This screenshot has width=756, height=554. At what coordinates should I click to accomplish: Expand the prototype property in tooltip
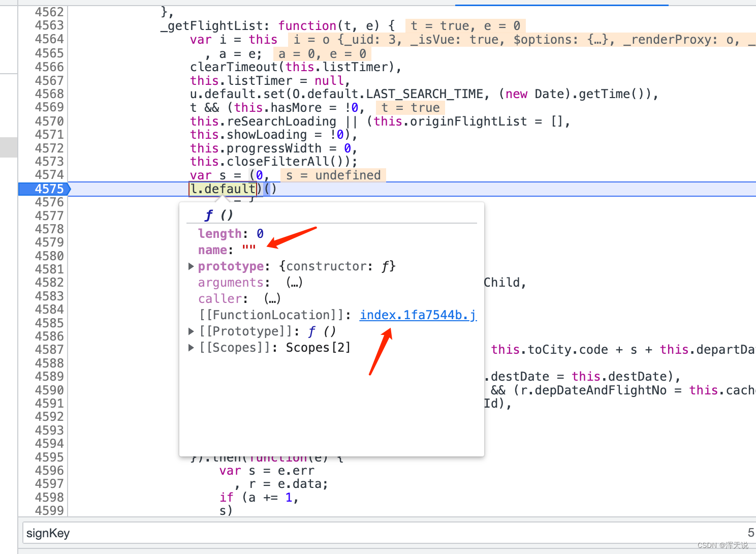(x=191, y=266)
